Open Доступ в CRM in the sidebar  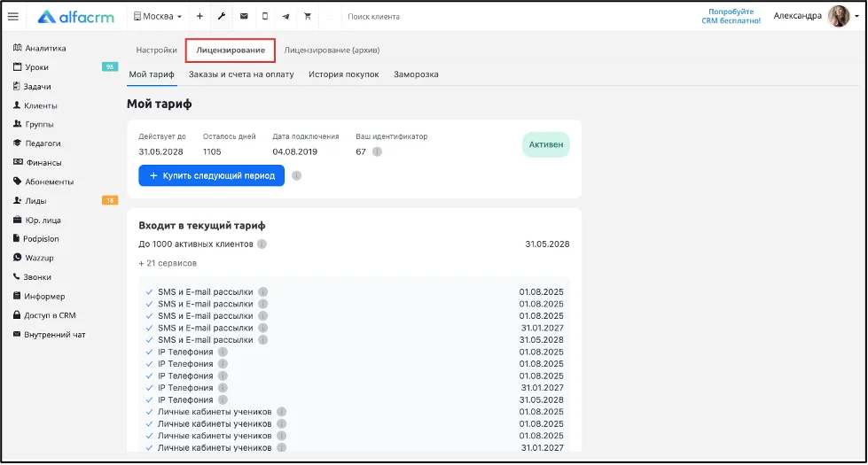[44, 315]
